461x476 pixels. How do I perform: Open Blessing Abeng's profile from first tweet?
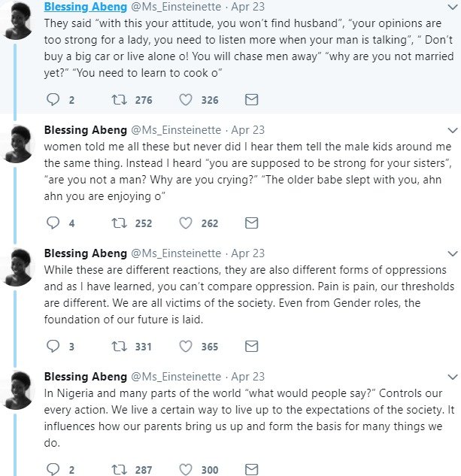pyautogui.click(x=85, y=6)
